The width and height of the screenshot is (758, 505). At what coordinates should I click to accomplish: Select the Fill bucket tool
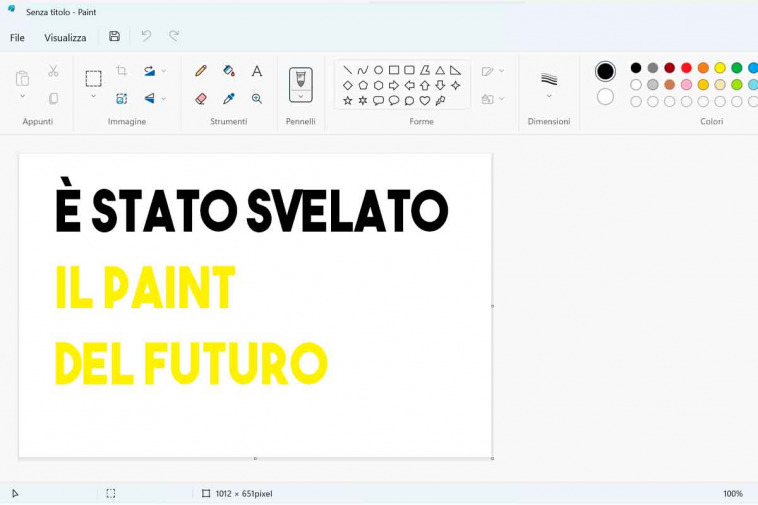(229, 71)
